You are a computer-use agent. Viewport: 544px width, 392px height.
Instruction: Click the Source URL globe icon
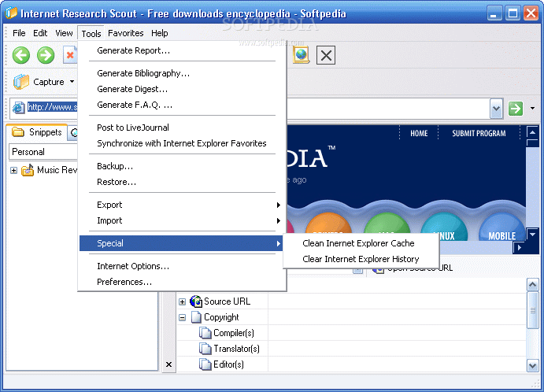(x=196, y=301)
